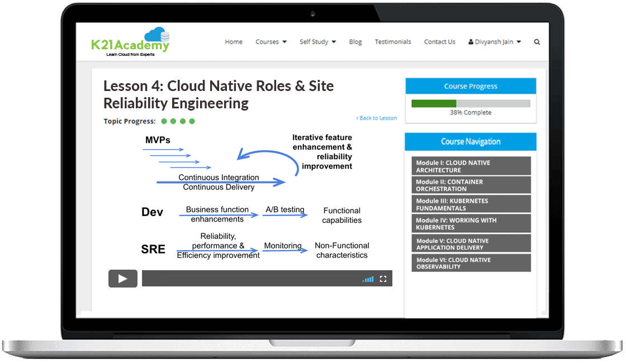626x364 pixels.
Task: Open the volume control on the video player
Action: (x=368, y=279)
